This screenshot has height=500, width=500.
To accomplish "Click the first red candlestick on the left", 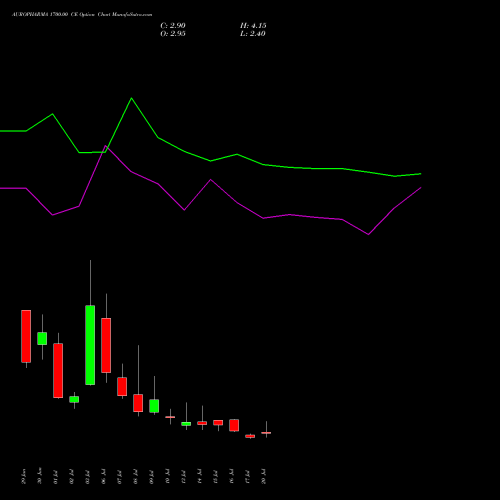I will coord(26,336).
